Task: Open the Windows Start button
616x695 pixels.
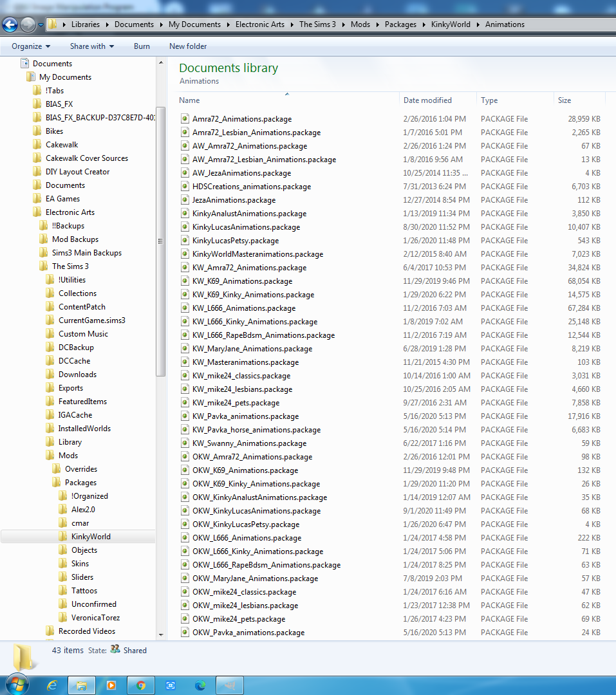Action: 16,685
